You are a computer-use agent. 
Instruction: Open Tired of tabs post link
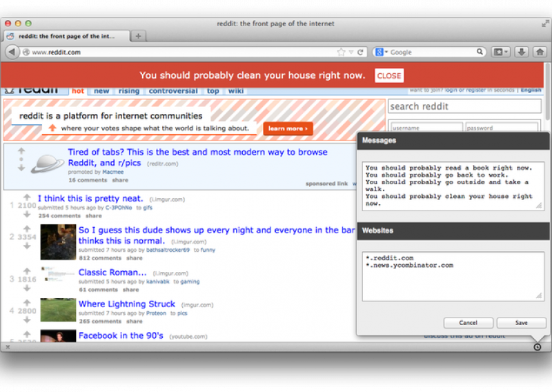click(197, 157)
